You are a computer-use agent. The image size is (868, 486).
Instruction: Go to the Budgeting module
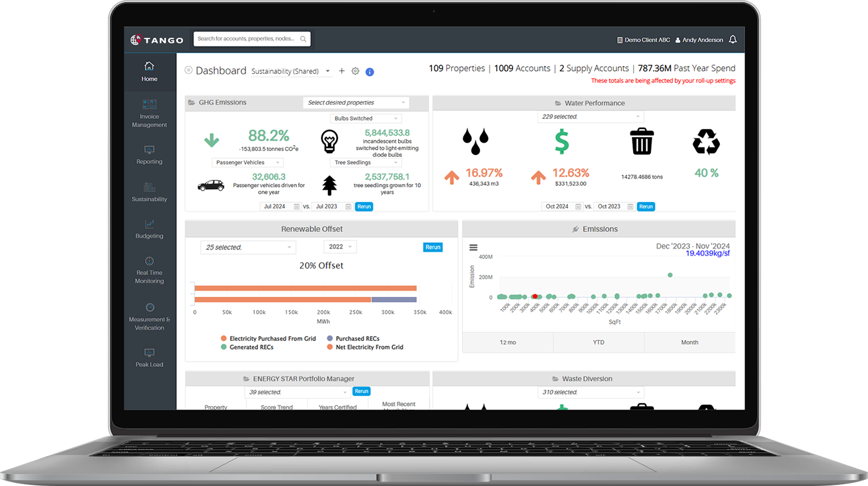(x=149, y=231)
